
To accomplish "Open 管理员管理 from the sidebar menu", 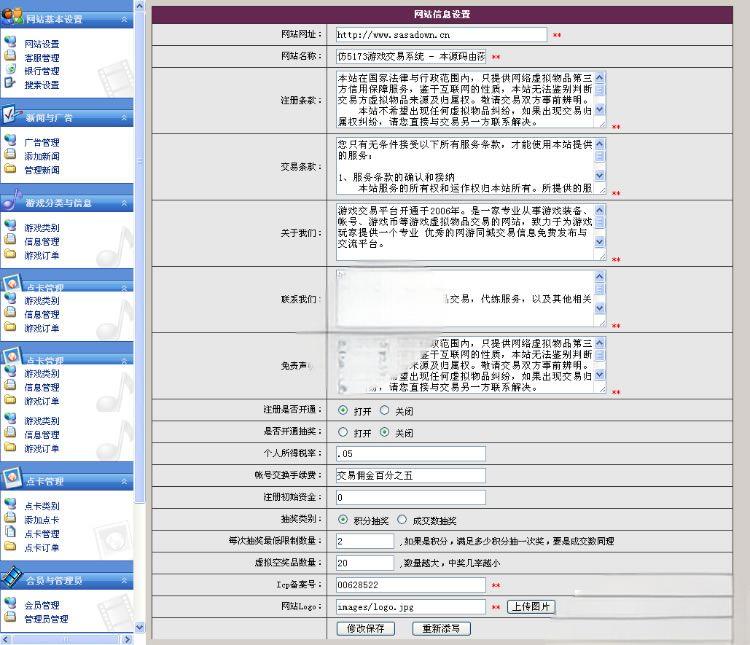I will [x=46, y=619].
